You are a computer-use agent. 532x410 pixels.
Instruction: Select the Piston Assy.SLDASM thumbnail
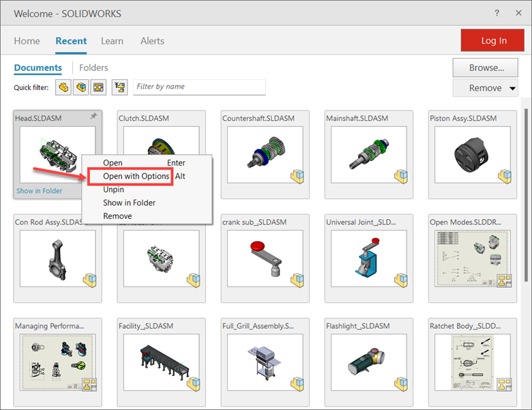point(473,155)
